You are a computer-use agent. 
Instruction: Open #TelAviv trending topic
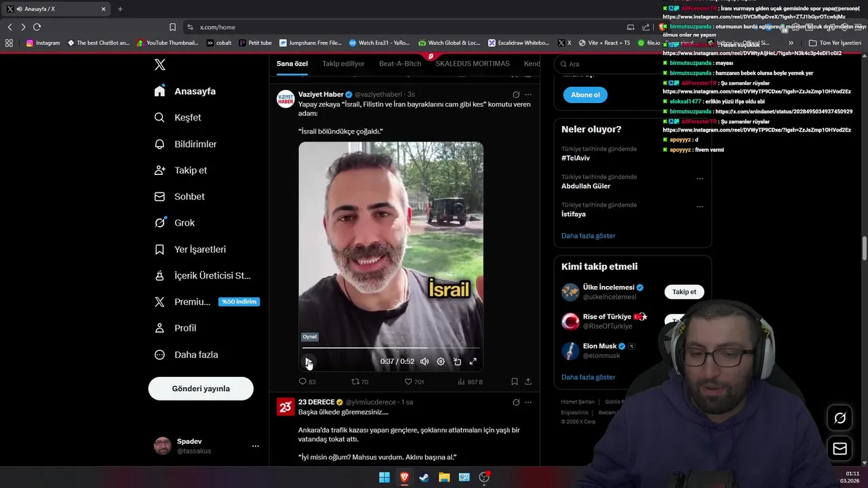coord(576,158)
